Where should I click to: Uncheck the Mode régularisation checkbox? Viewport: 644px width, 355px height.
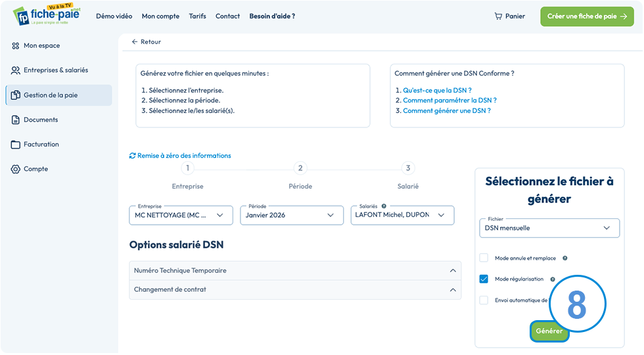point(484,279)
